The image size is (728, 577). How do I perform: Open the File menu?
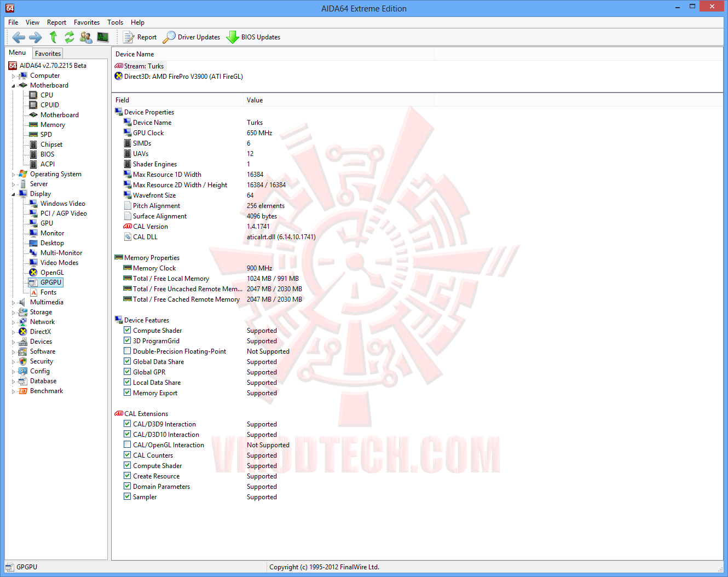(x=13, y=22)
